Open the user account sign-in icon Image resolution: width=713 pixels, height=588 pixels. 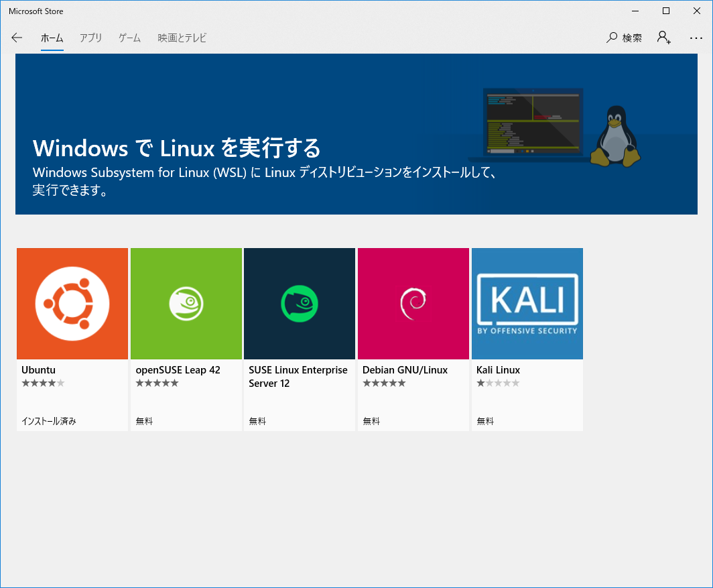[664, 38]
